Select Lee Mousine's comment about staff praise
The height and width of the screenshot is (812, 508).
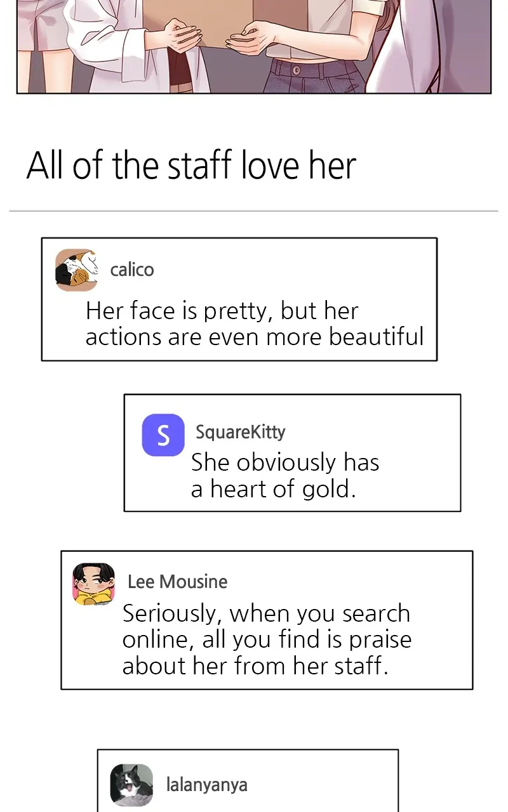(267, 639)
